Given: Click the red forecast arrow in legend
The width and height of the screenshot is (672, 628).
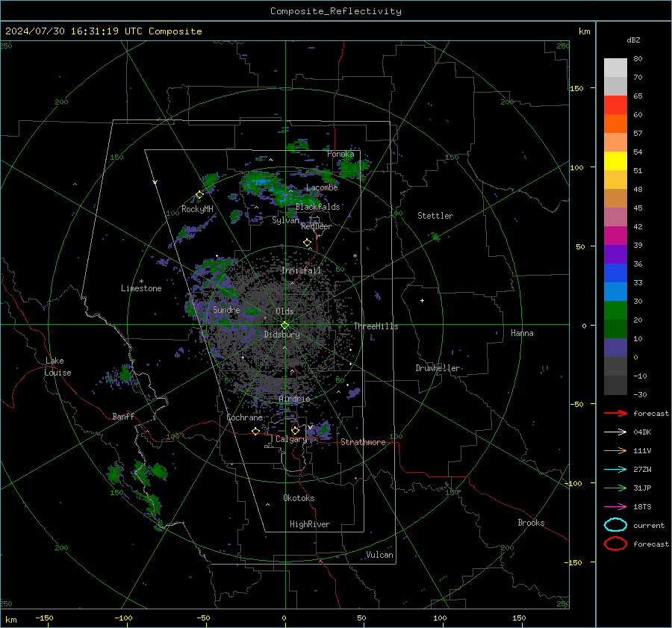Looking at the screenshot, I should tap(615, 413).
